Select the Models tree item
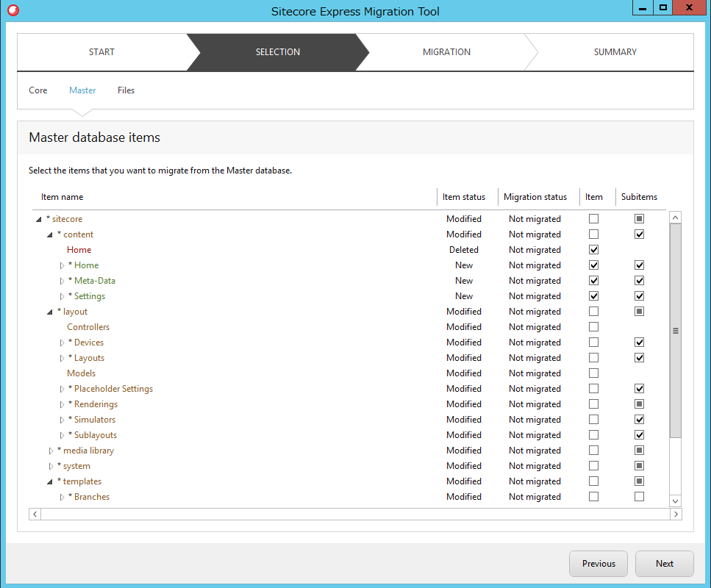Screen dimensions: 711x588 [81, 373]
